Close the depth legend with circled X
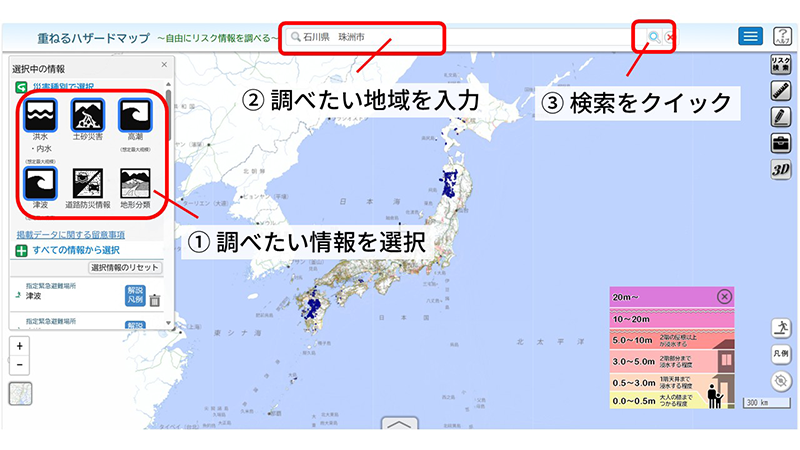Image resolution: width=800 pixels, height=450 pixels. click(724, 296)
